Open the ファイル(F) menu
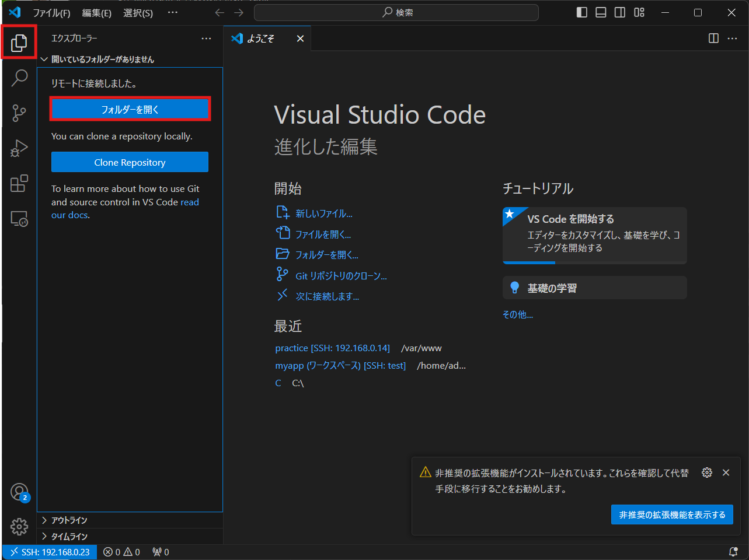This screenshot has height=560, width=749. (x=51, y=12)
